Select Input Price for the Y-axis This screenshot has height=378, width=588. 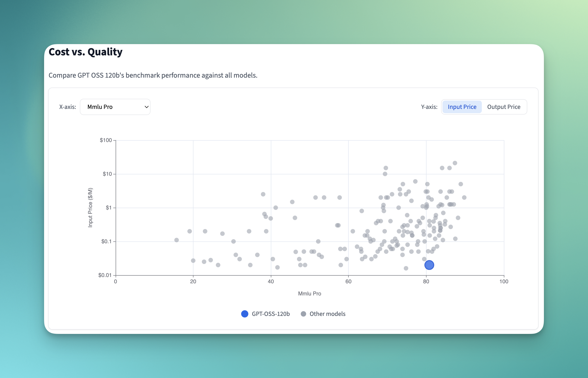pyautogui.click(x=462, y=107)
